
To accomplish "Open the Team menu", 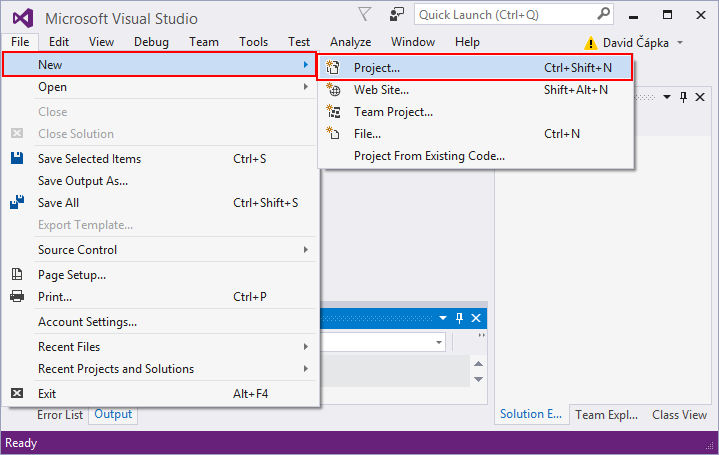I will 204,42.
